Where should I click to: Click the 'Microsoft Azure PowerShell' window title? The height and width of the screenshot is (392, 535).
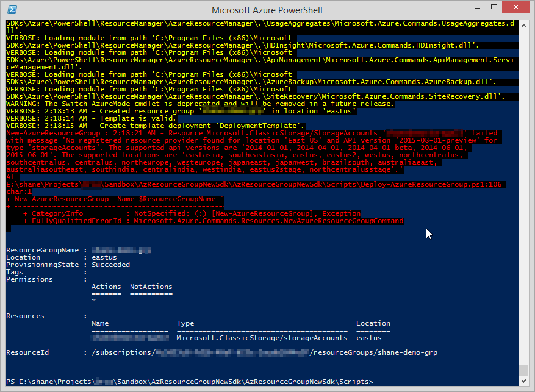(x=267, y=10)
